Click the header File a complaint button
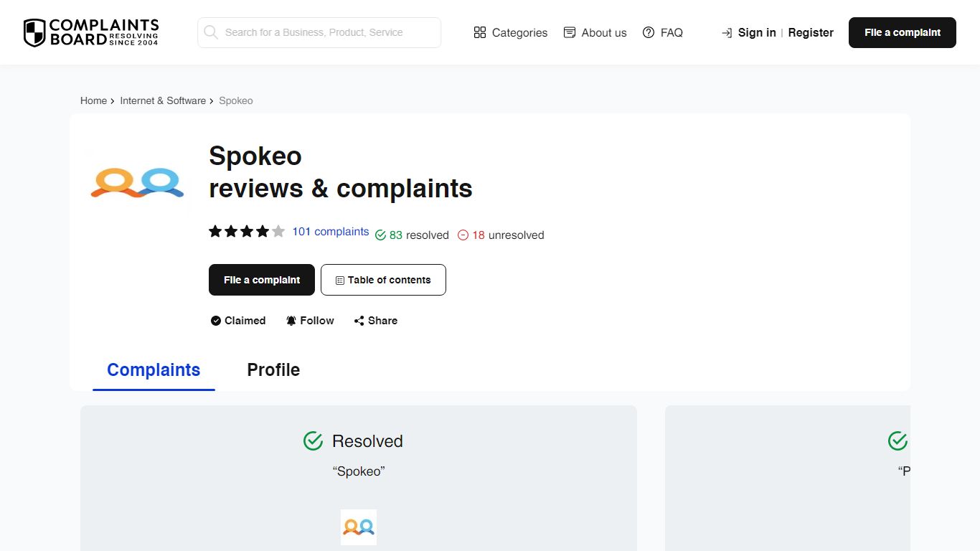Image resolution: width=980 pixels, height=551 pixels. tap(903, 32)
